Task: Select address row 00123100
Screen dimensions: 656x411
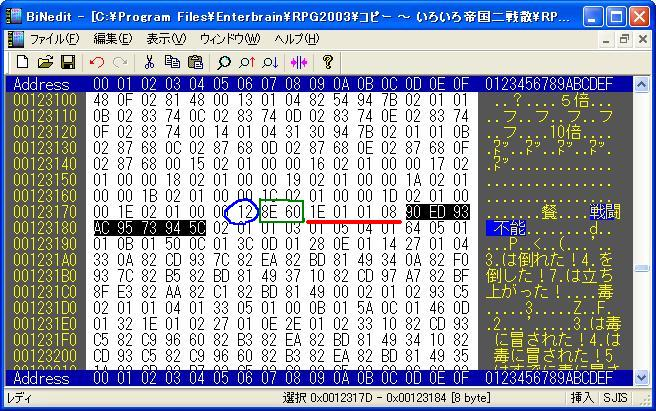Action: click(x=45, y=100)
